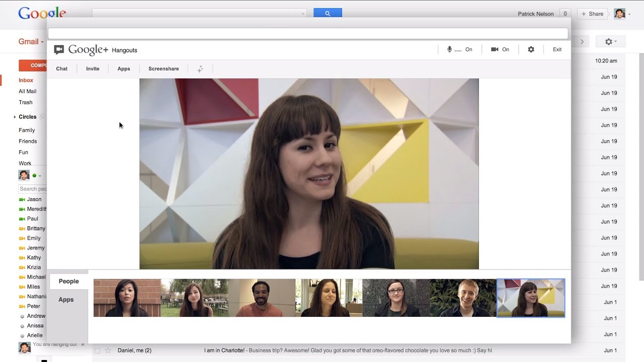644x362 pixels.
Task: Click the sparkle effects icon in toolbar
Action: [200, 69]
